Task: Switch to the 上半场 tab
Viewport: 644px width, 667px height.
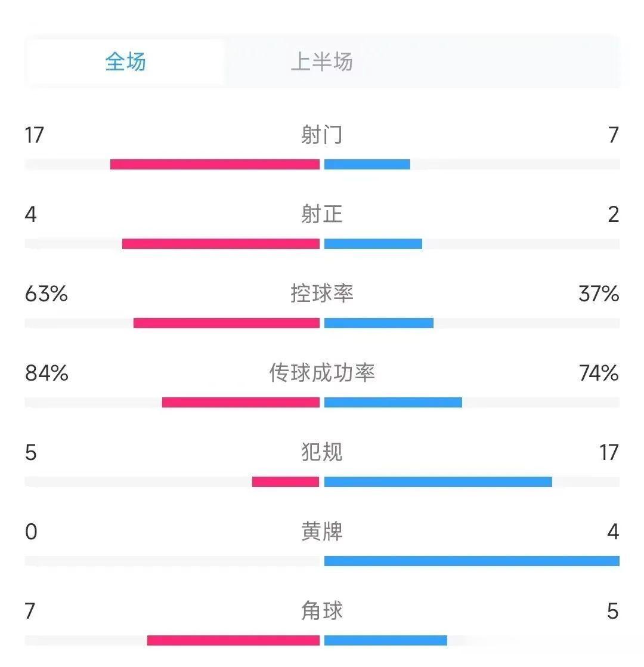Action: [321, 61]
